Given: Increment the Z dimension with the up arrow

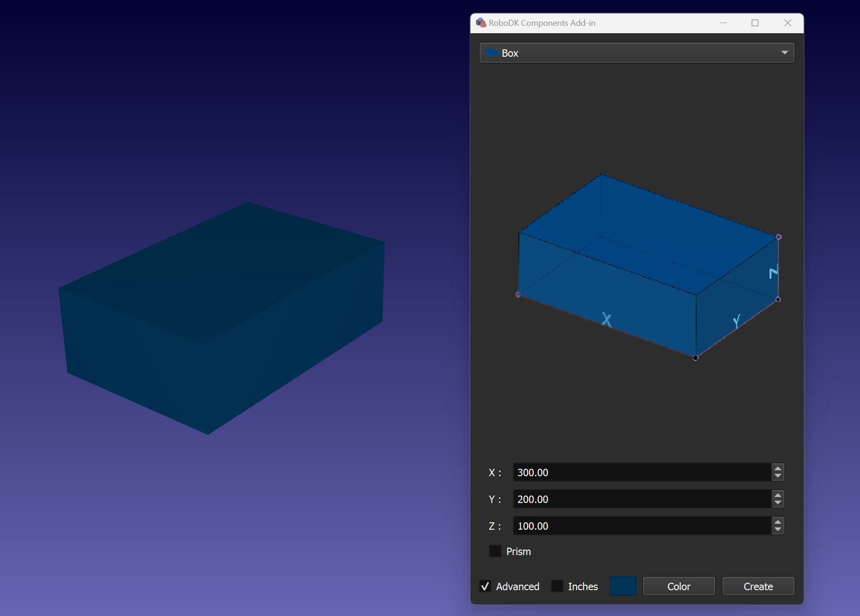Looking at the screenshot, I should [777, 522].
